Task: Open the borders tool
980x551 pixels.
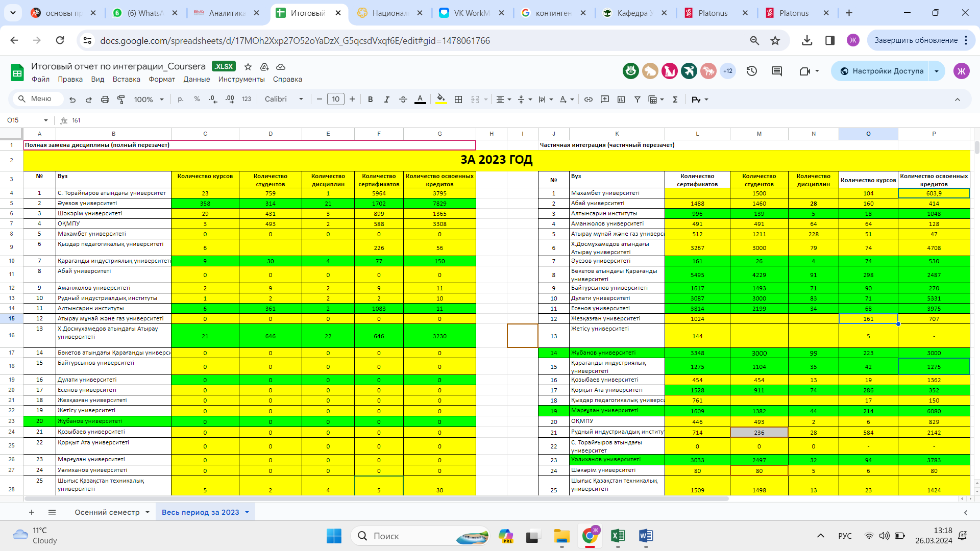Action: pyautogui.click(x=458, y=99)
